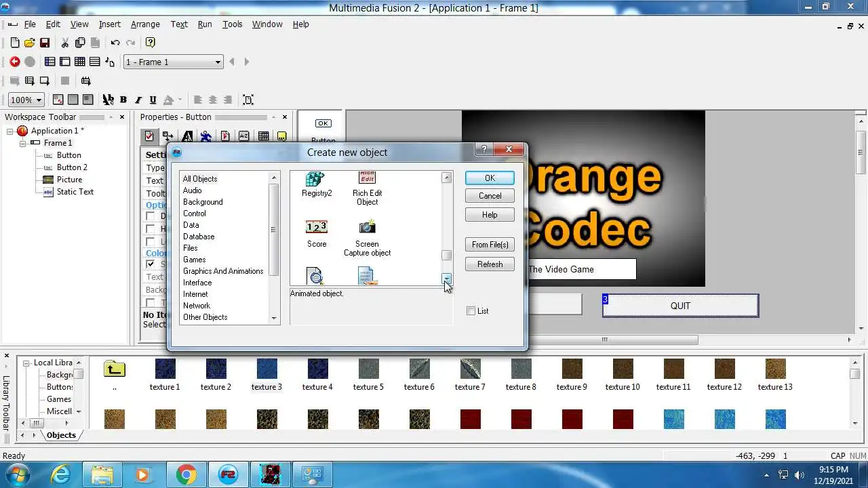Open the Run menu
Image resolution: width=868 pixels, height=488 pixels.
pos(205,24)
